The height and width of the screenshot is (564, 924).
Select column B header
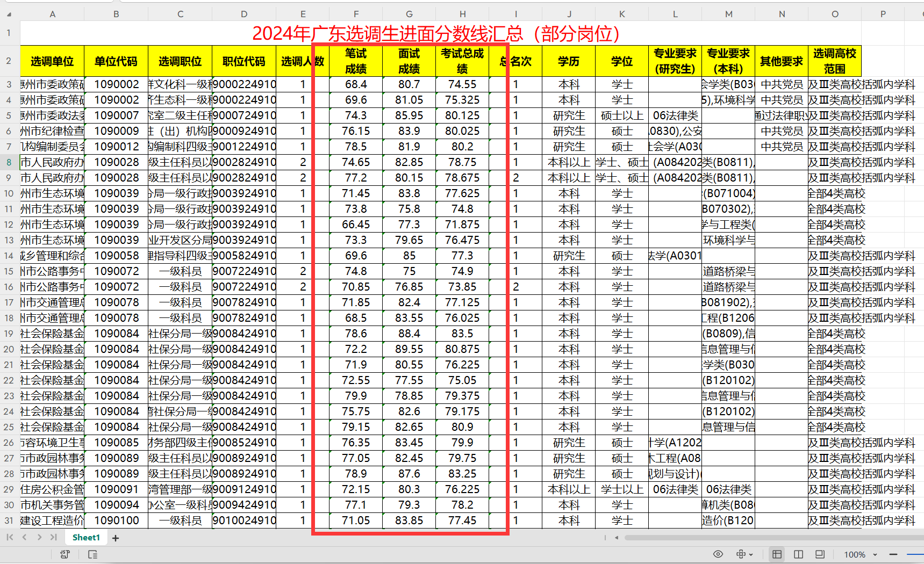click(x=116, y=15)
